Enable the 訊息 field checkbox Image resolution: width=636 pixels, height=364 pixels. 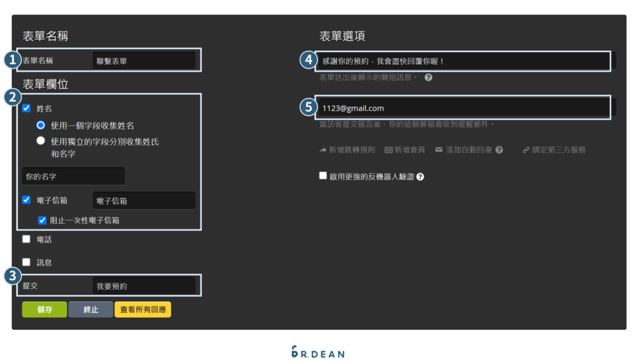pos(26,262)
